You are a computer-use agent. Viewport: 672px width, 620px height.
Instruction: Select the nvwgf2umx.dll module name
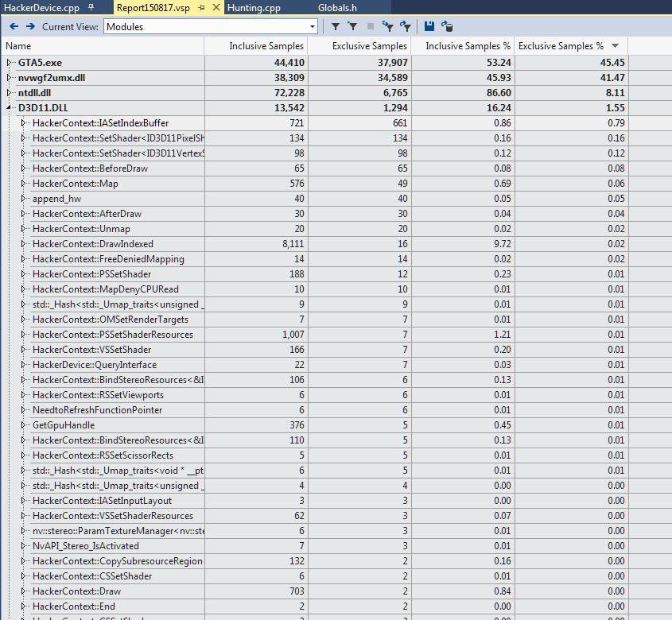(52, 78)
